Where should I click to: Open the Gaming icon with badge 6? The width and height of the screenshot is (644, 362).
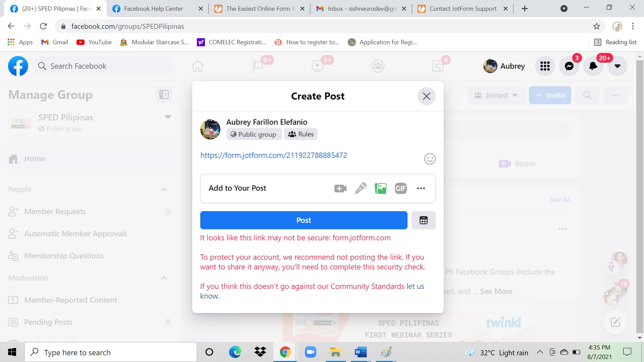[x=438, y=66]
